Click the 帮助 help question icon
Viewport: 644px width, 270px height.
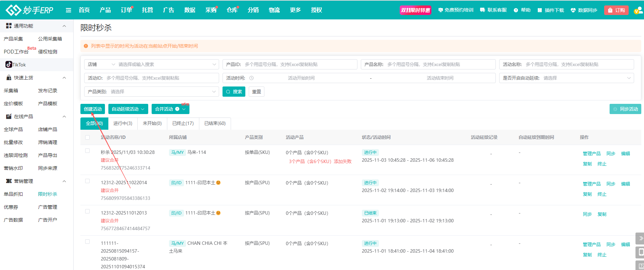(516, 10)
